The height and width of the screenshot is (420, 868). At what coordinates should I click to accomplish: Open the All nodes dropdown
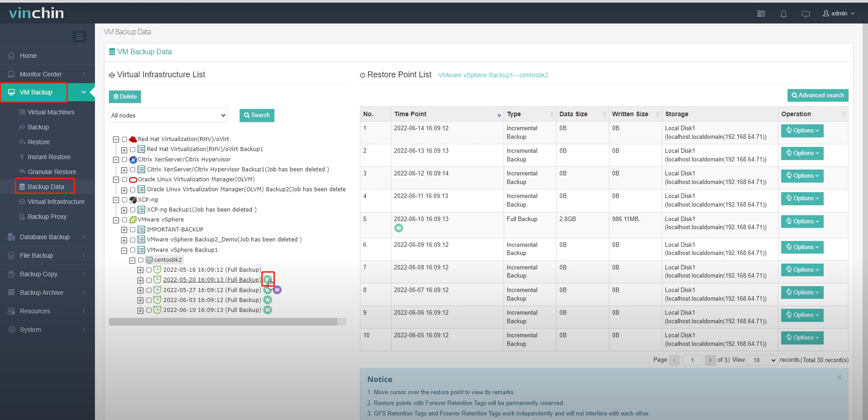click(168, 115)
